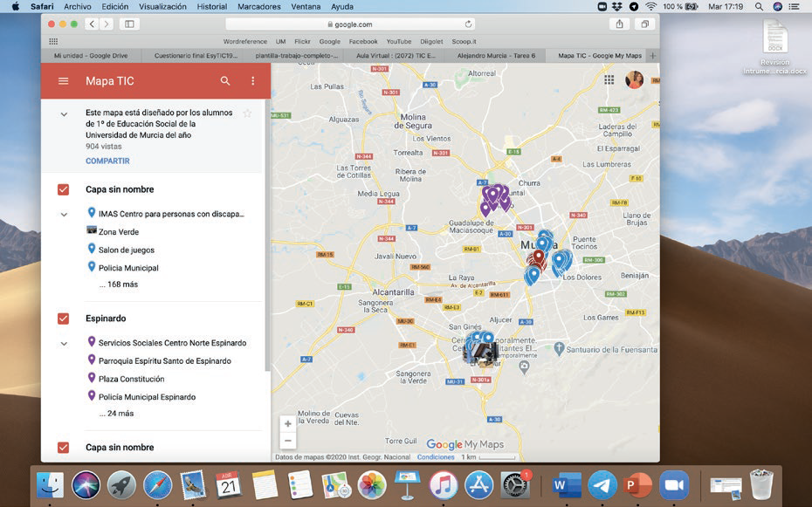This screenshot has width=812, height=507.
Task: Collapse the map description chevron
Action: [64, 114]
